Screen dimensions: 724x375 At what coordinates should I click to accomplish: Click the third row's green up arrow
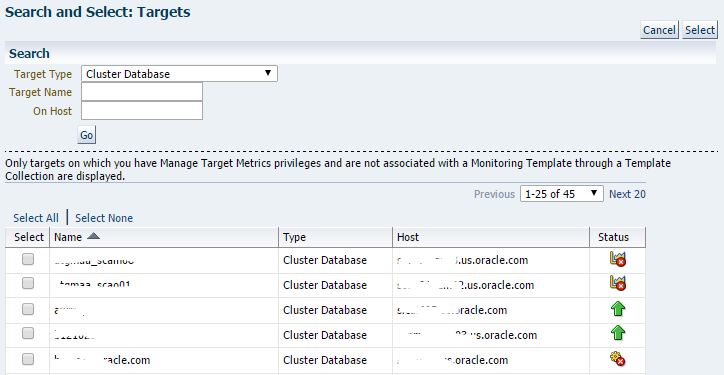click(x=618, y=308)
